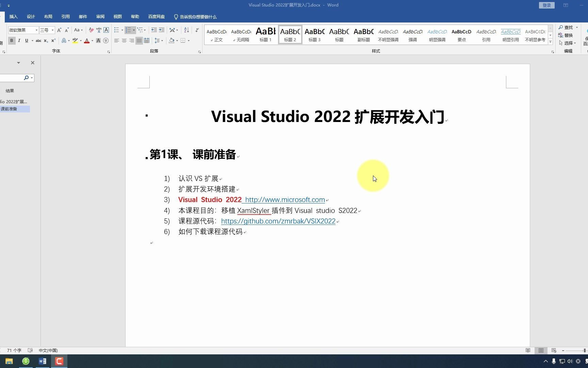Apply distributed alignment
The width and height of the screenshot is (588, 368).
(147, 41)
